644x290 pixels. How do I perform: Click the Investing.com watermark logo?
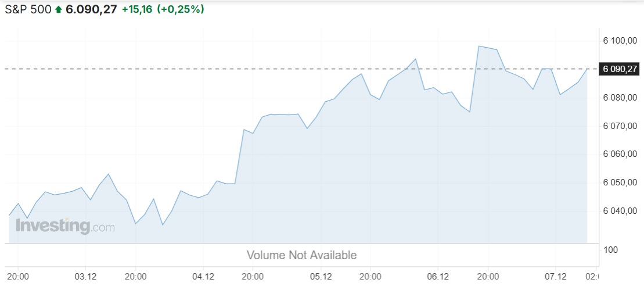click(65, 226)
